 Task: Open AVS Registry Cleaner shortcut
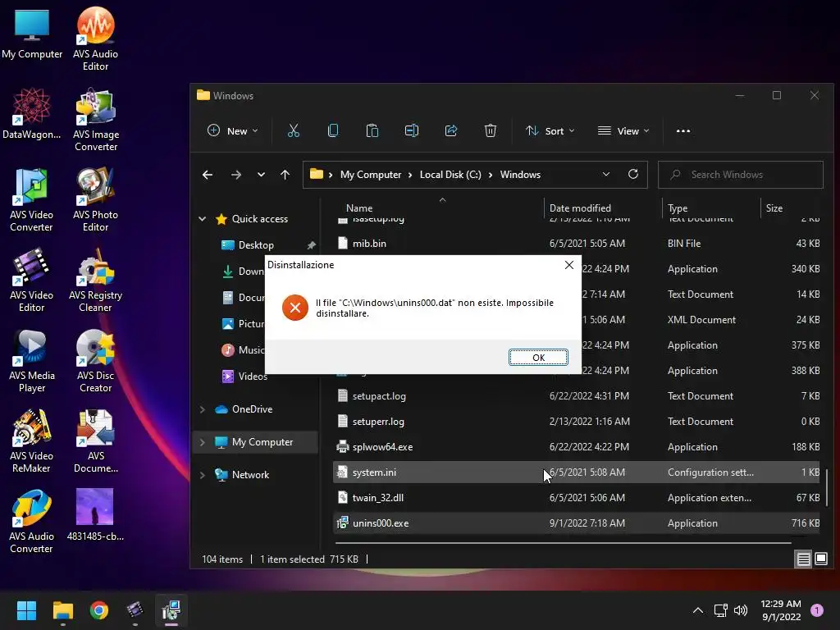click(95, 280)
